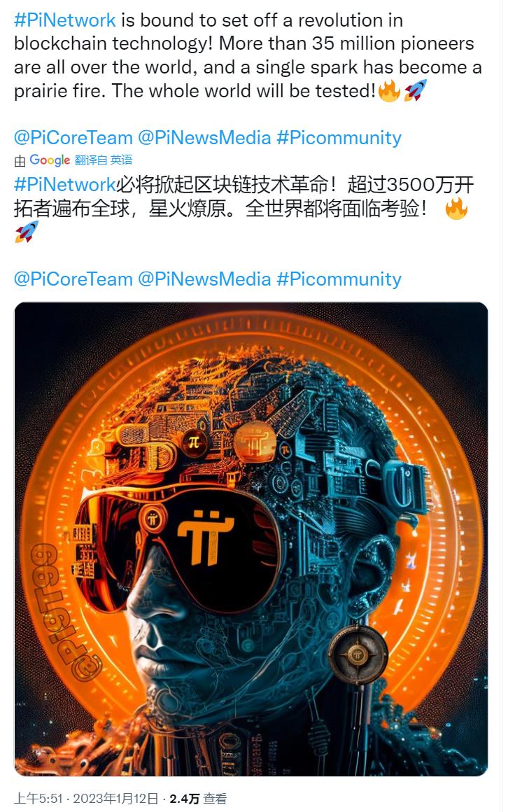Open @PiCoreTeam mention in original tweet
The height and width of the screenshot is (812, 515).
(x=73, y=138)
